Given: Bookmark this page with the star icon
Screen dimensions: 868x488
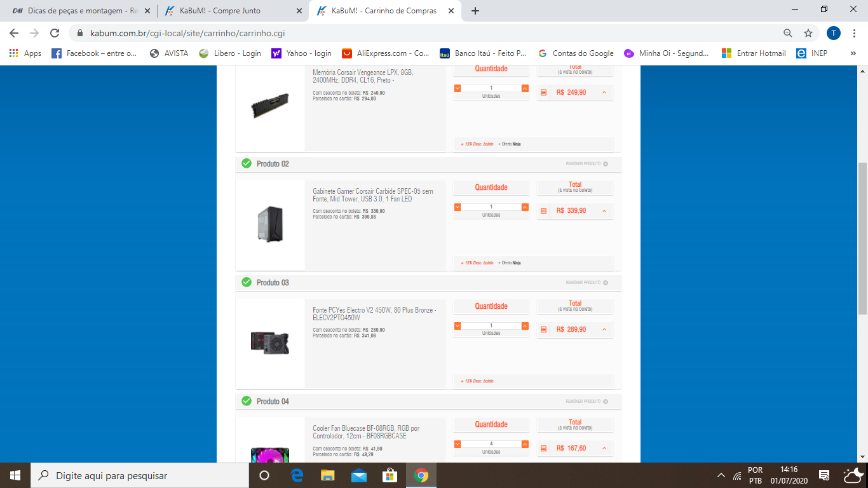Looking at the screenshot, I should pyautogui.click(x=808, y=33).
